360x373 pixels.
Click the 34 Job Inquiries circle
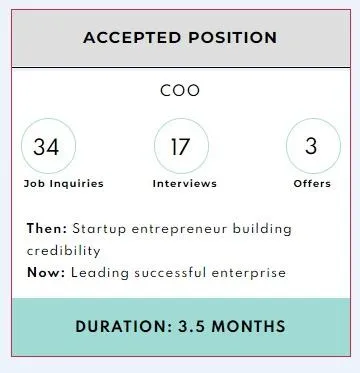49,146
